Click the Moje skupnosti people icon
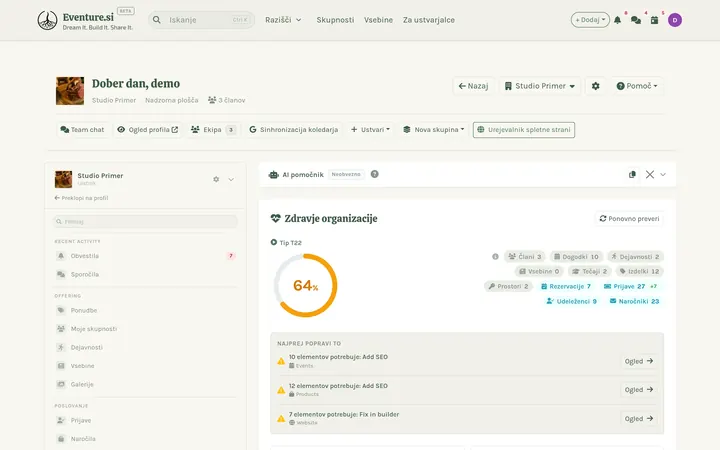Screen dimensions: 720x450 61,329
